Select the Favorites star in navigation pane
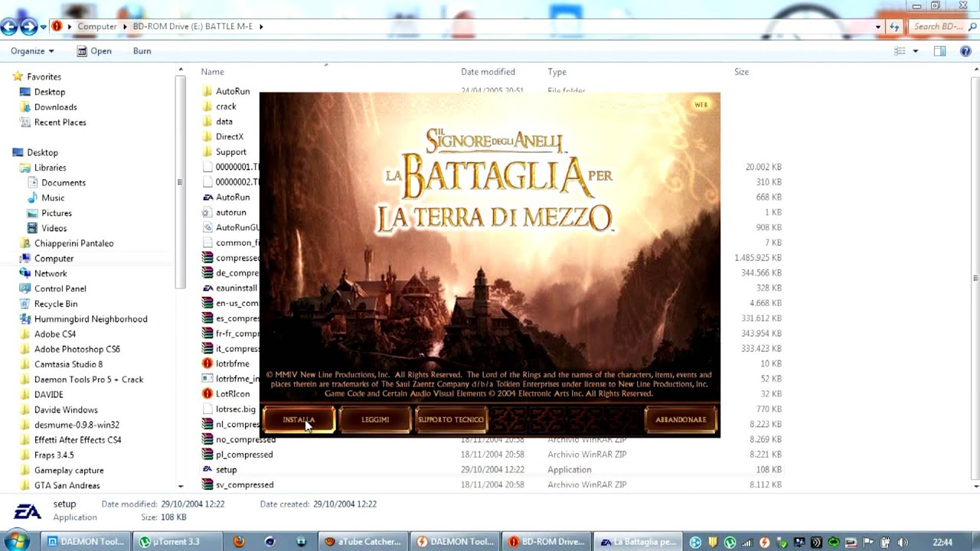Viewport: 980px width, 551px height. [18, 77]
